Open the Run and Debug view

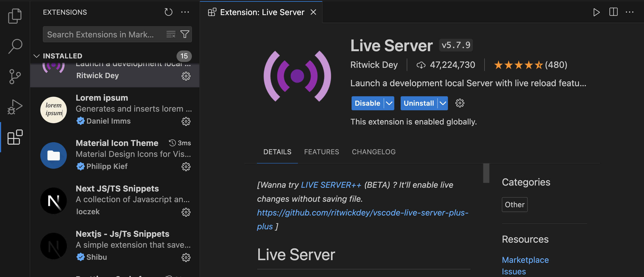pyautogui.click(x=15, y=107)
